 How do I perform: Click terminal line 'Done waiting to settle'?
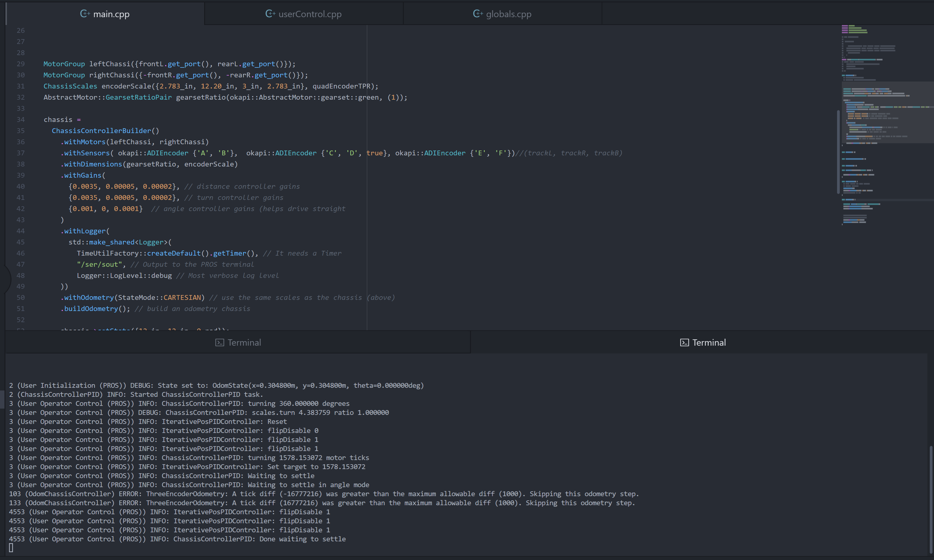pyautogui.click(x=177, y=539)
